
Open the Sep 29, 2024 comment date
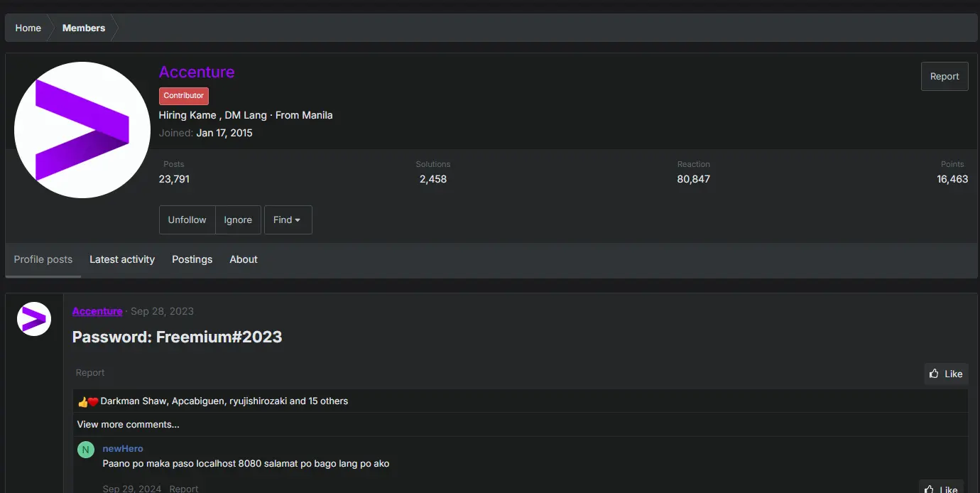pos(132,489)
